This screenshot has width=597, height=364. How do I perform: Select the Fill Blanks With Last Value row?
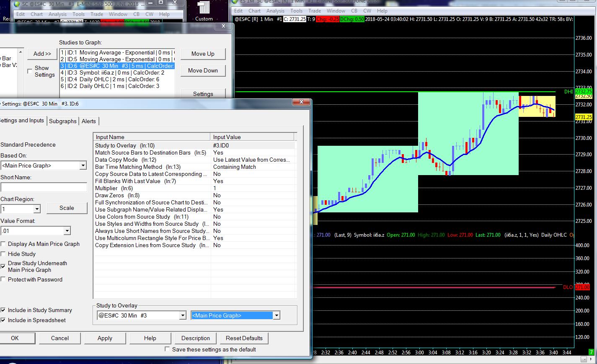195,181
